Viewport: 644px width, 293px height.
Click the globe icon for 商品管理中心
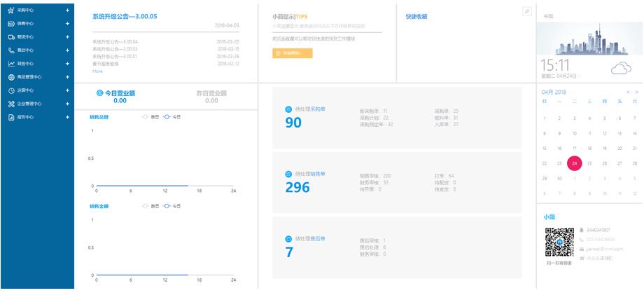click(x=11, y=77)
